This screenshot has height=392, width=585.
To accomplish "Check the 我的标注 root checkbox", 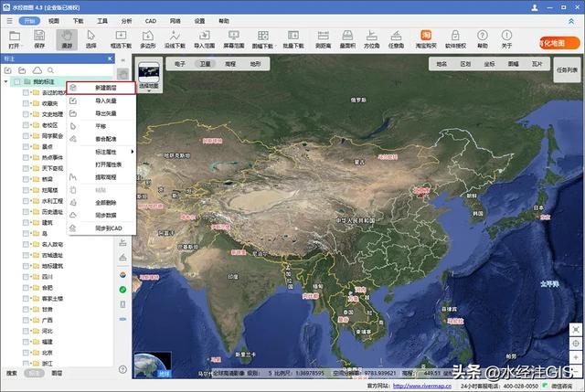I will 17,81.
